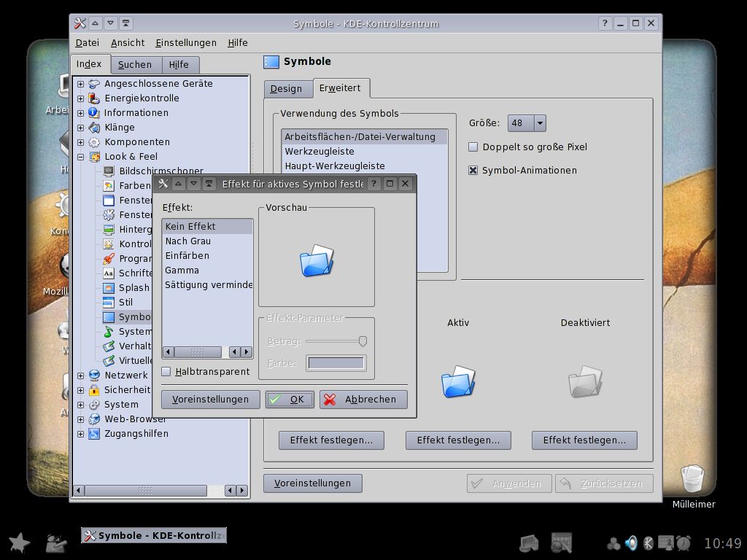Click Abbrechen in the effect dialog
Viewport: 747px width, 560px height.
pos(363,400)
